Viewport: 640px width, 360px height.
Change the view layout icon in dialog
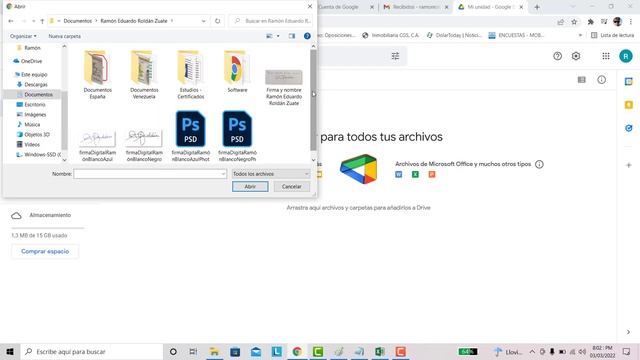[x=269, y=36]
